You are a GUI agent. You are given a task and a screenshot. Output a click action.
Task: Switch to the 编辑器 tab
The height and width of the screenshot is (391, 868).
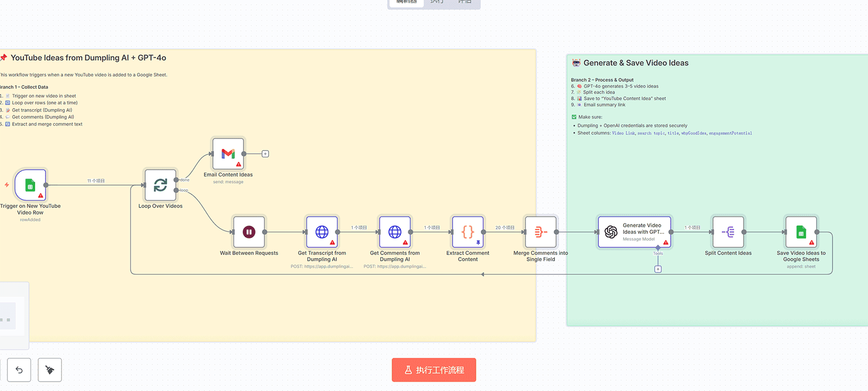point(406,2)
